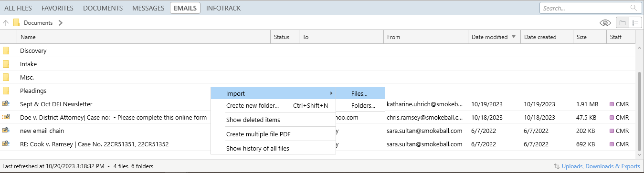Image resolution: width=644 pixels, height=173 pixels.
Task: Click the Documents breadcrumb folder icon
Action: (x=16, y=23)
